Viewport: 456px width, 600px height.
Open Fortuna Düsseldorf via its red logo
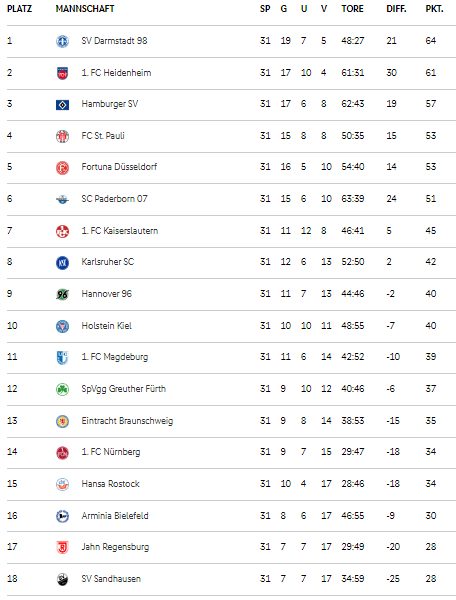coord(62,167)
